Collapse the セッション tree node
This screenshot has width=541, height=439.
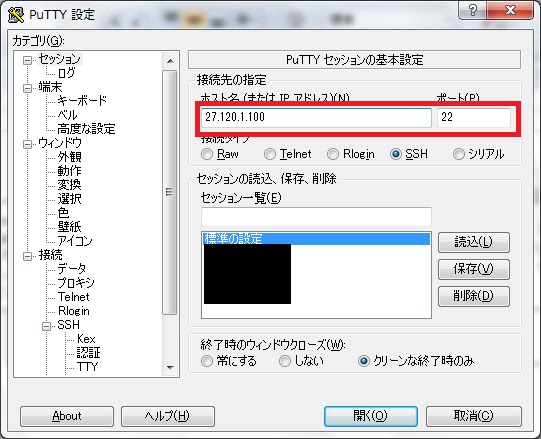[x=27, y=61]
